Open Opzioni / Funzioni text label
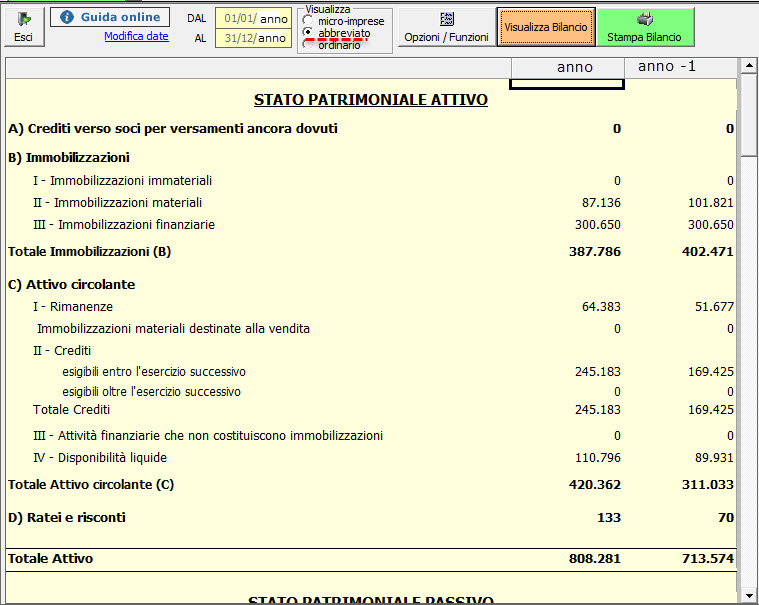The image size is (759, 605). (446, 37)
